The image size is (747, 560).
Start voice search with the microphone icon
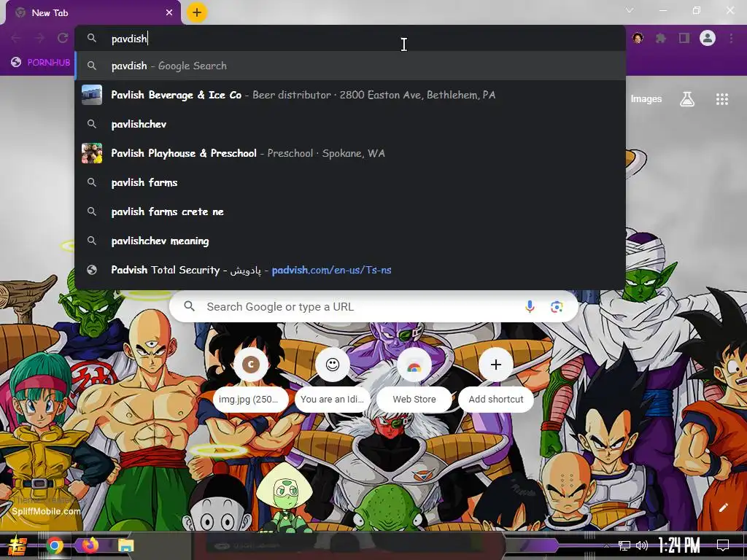(530, 307)
